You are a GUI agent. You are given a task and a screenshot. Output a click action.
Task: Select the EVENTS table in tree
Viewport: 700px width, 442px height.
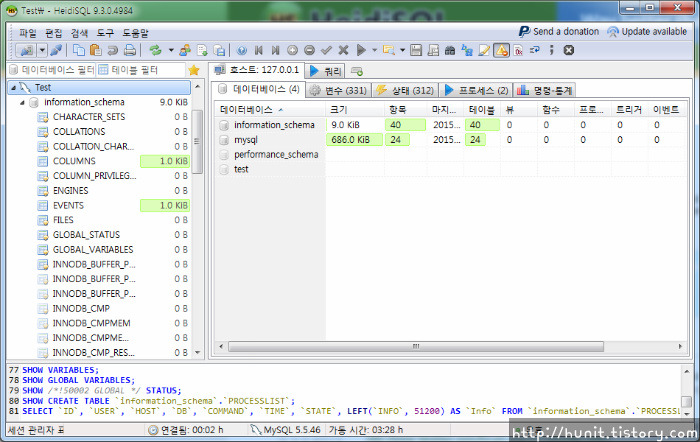point(68,205)
